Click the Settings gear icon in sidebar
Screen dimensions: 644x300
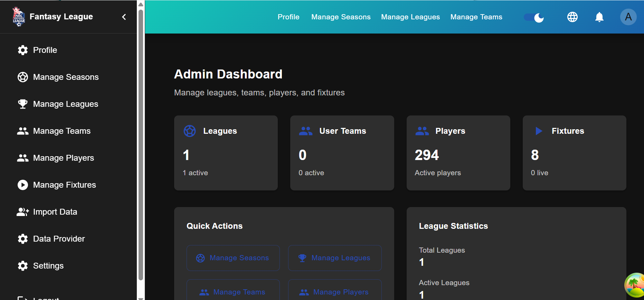23,266
